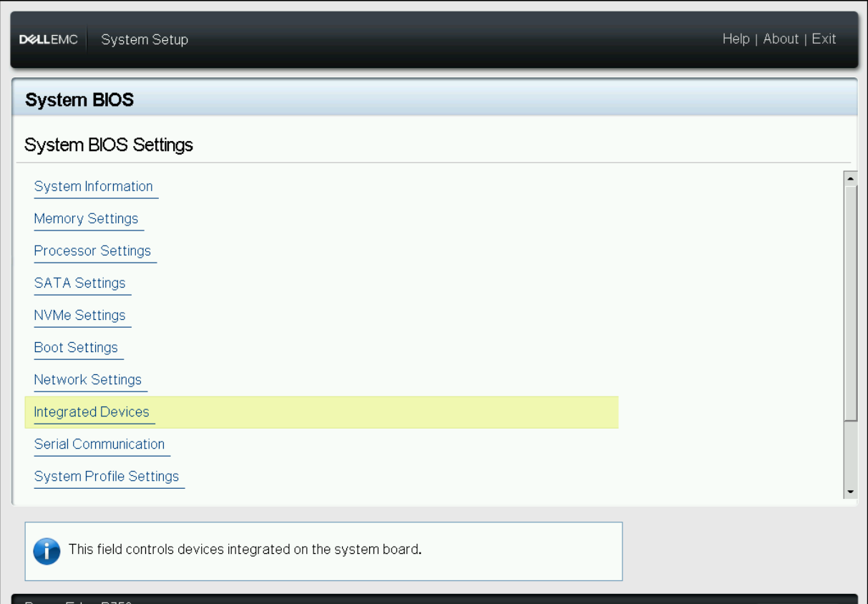Open System Profile Settings page

(106, 476)
